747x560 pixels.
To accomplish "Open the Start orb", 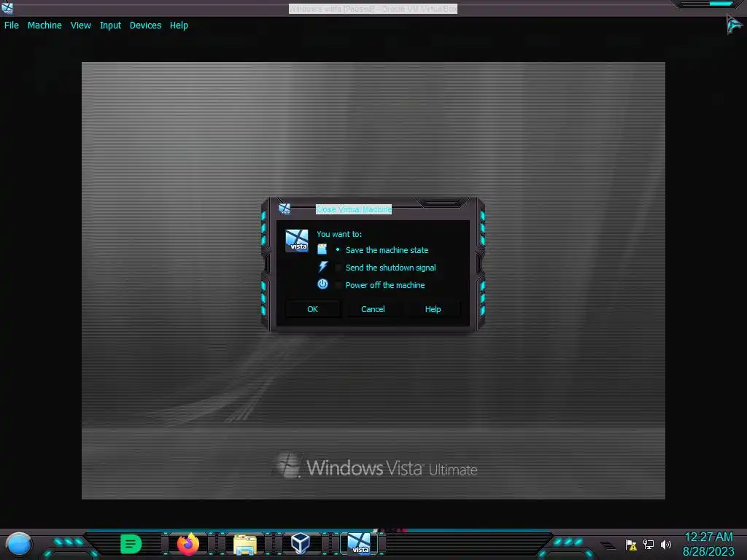I will 19,544.
